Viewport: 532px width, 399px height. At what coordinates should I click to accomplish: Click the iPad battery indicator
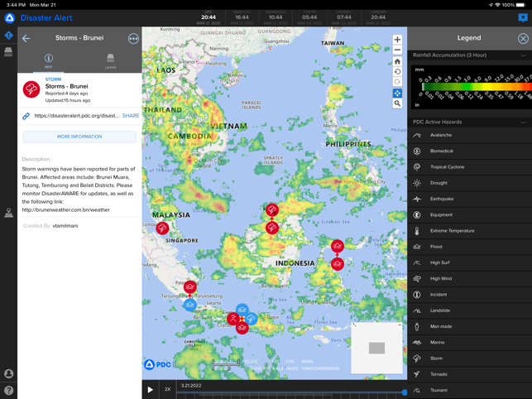[520, 5]
